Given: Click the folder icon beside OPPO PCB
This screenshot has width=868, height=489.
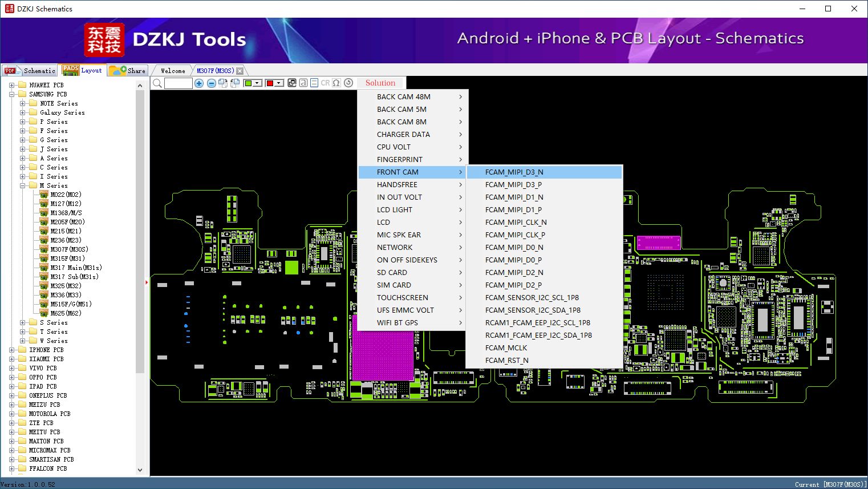Looking at the screenshot, I should coord(22,377).
